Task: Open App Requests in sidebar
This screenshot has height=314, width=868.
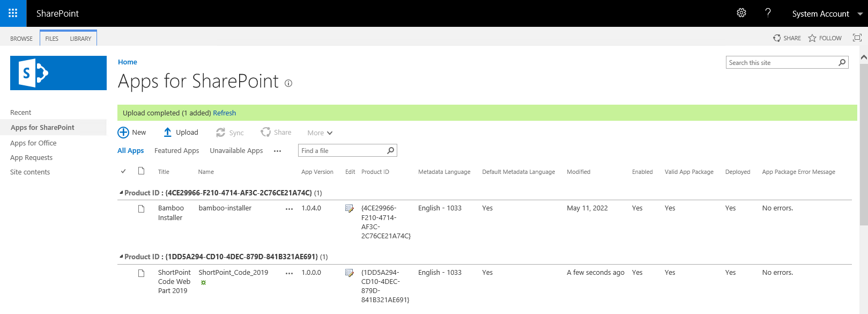Action: [x=31, y=157]
